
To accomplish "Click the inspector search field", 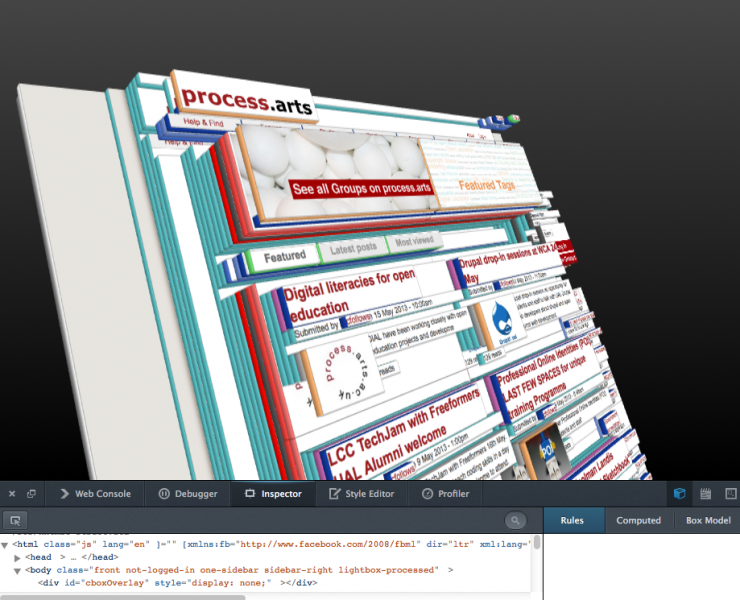I will tap(515, 520).
